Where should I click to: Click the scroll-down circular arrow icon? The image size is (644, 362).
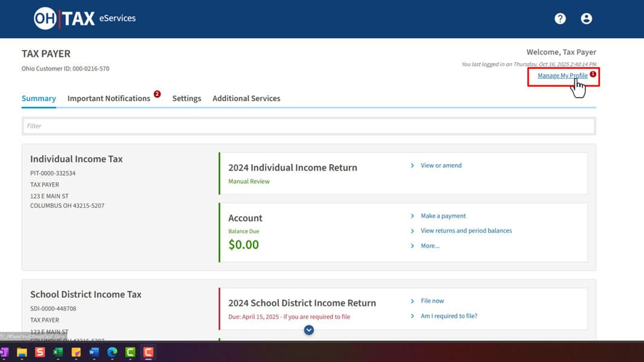click(x=309, y=330)
